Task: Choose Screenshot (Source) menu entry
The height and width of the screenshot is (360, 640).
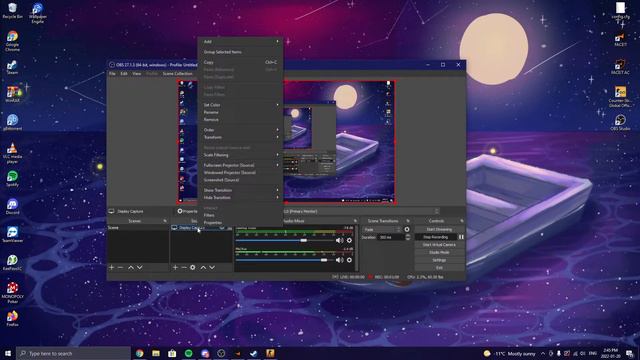Action: 240,180
